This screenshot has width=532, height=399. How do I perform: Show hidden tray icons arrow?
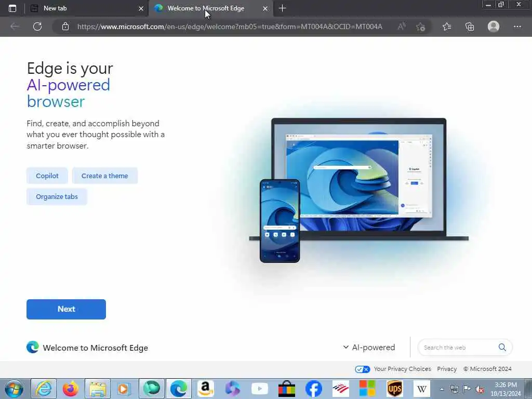442,389
